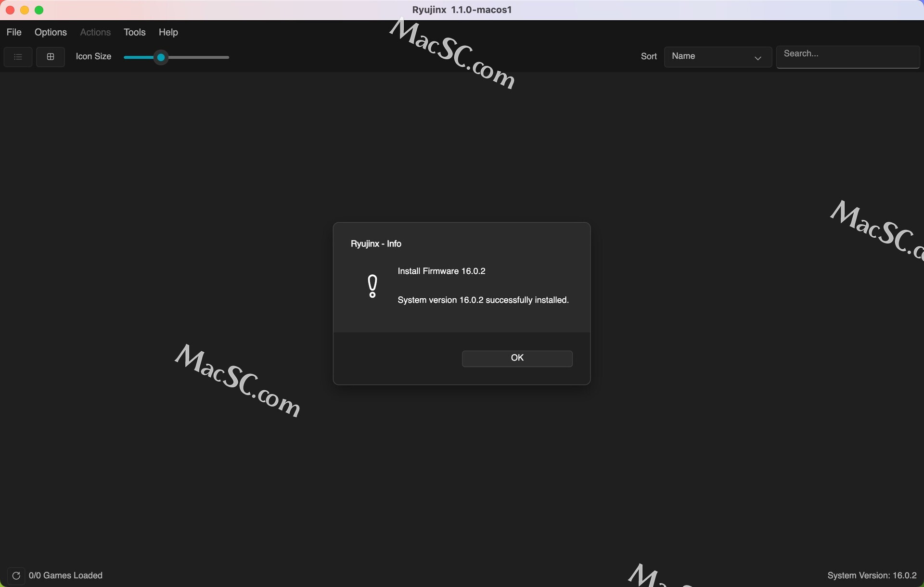
Task: Reload the games list with refresh icon
Action: coord(16,575)
